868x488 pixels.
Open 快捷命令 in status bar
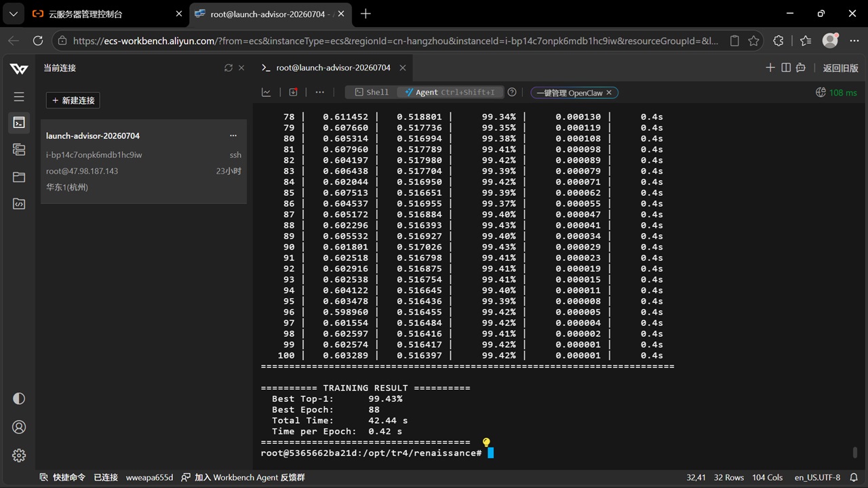[x=63, y=477]
